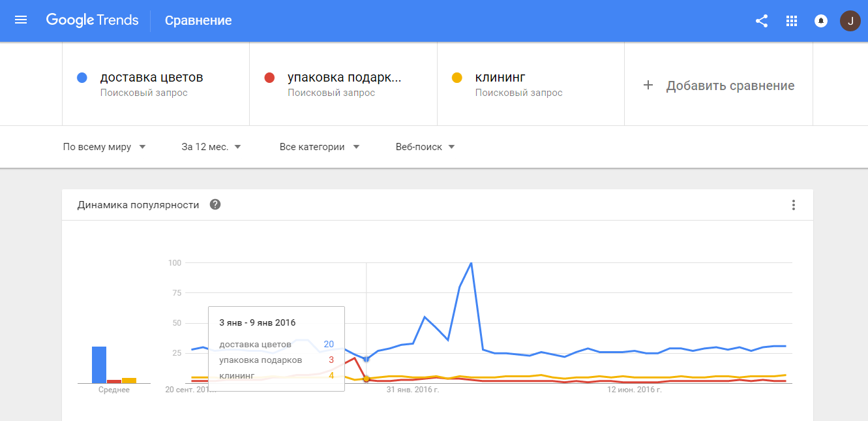The width and height of the screenshot is (868, 421).
Task: Open the По всему миру region dropdown
Action: click(104, 146)
